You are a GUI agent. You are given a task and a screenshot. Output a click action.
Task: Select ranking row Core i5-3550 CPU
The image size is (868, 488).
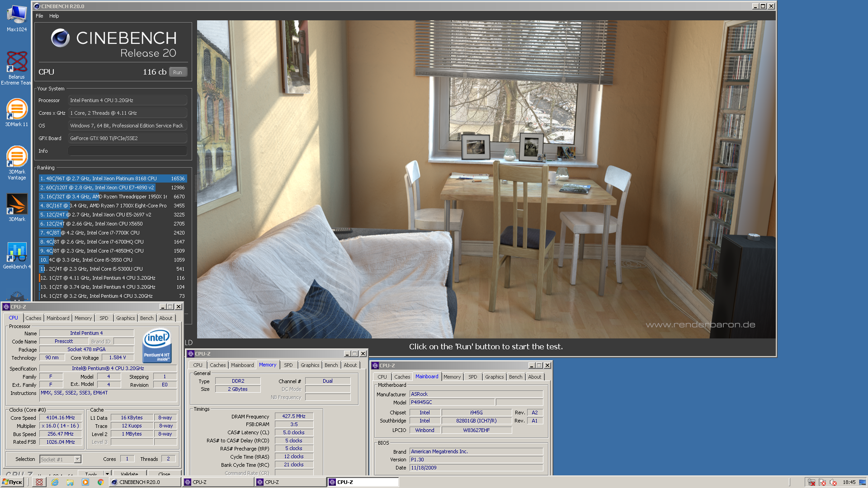[x=113, y=260]
